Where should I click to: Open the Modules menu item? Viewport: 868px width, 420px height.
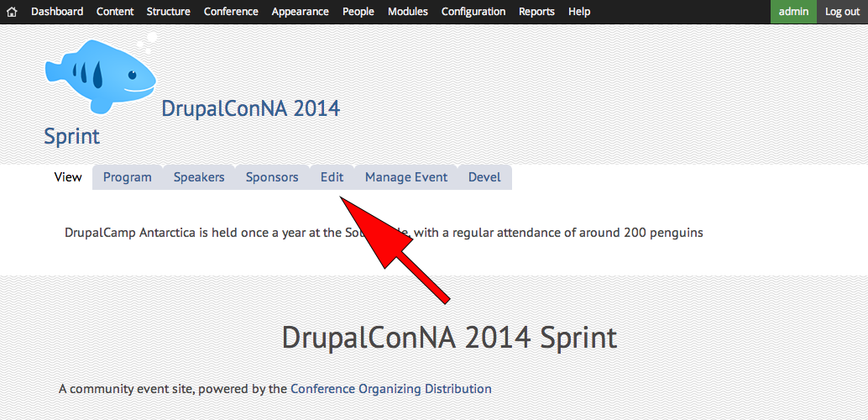[x=407, y=12]
